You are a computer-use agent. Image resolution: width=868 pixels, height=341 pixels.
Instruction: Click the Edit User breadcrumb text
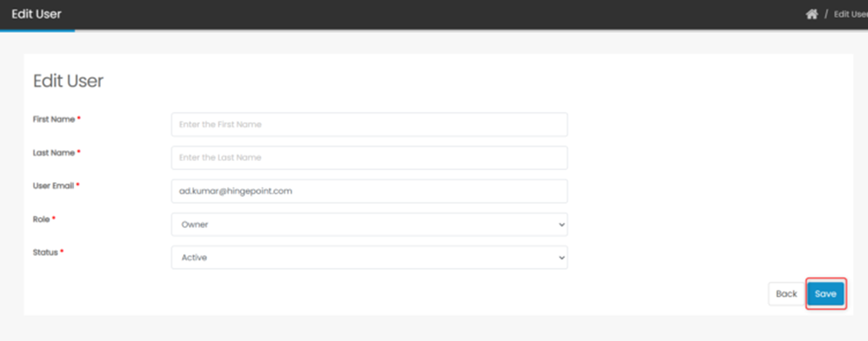pos(850,15)
